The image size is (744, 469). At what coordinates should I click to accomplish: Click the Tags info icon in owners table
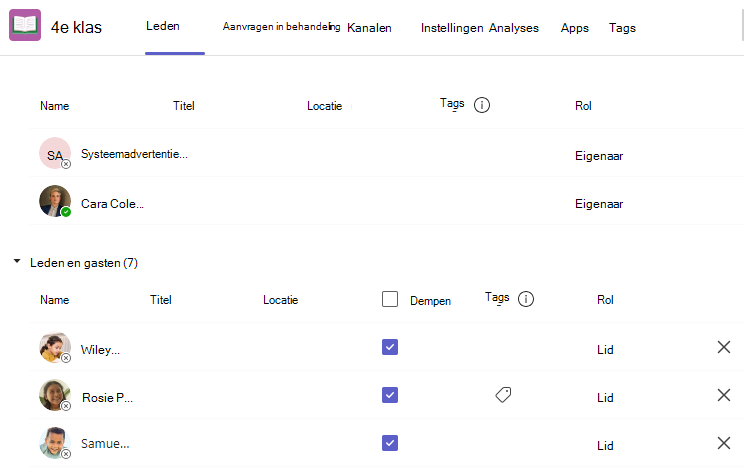pos(482,105)
